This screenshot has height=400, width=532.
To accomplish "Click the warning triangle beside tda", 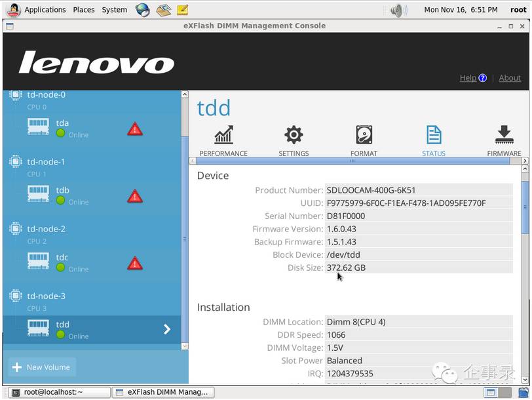I will 135,129.
